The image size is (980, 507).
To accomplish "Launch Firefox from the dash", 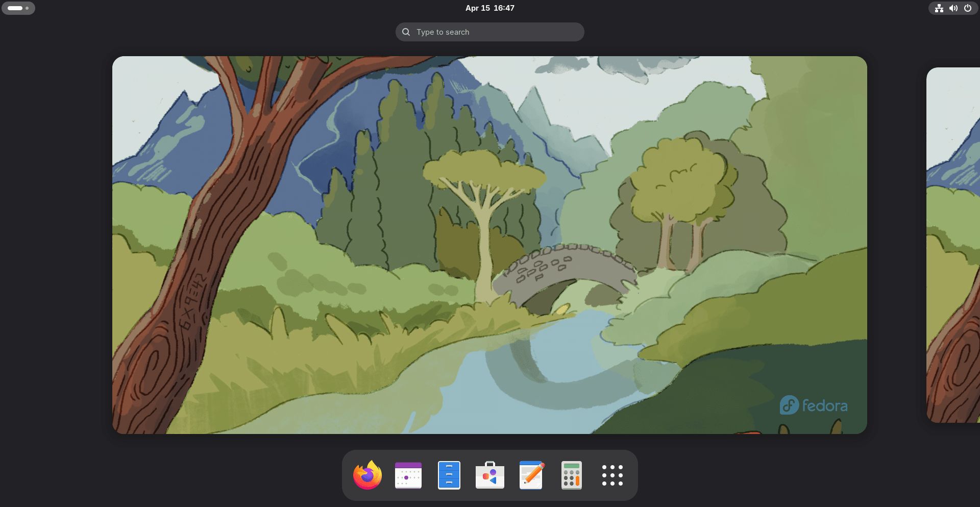I will click(x=367, y=475).
